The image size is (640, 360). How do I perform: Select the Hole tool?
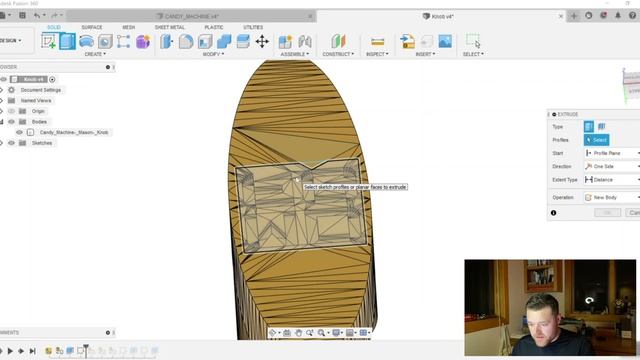coord(105,42)
